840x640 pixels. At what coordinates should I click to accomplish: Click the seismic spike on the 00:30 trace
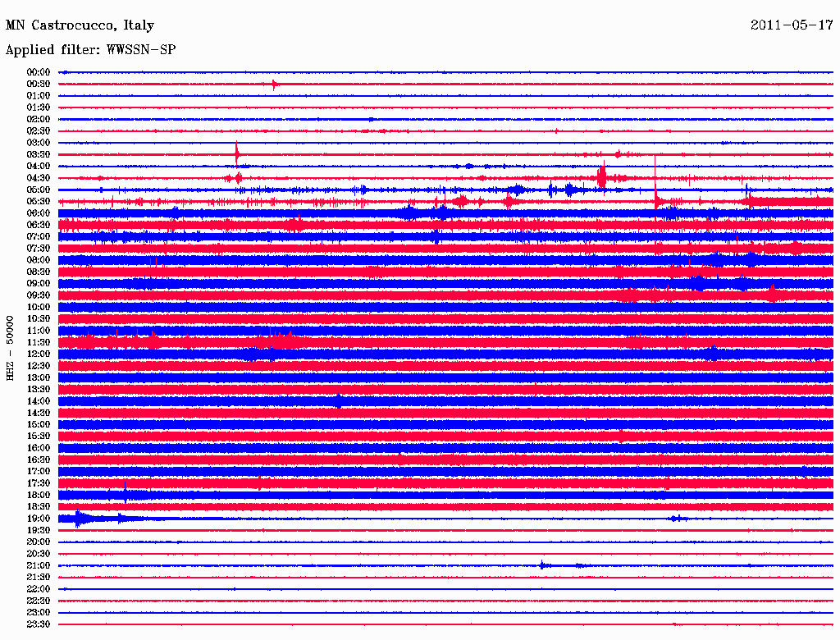click(274, 85)
